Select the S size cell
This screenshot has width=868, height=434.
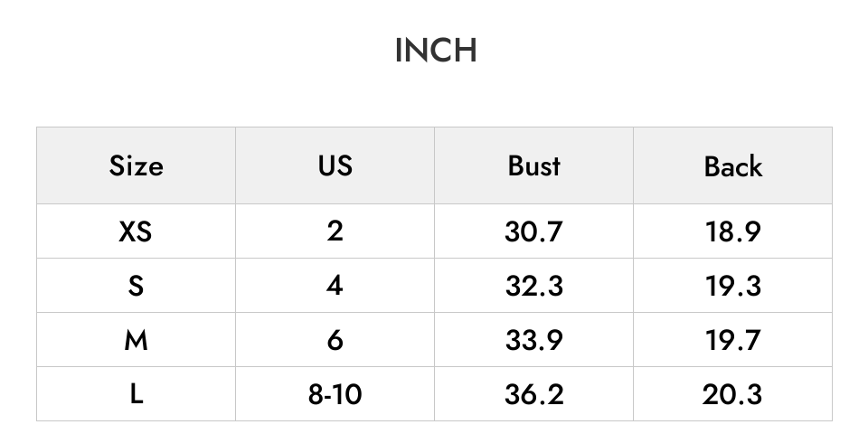pyautogui.click(x=137, y=286)
